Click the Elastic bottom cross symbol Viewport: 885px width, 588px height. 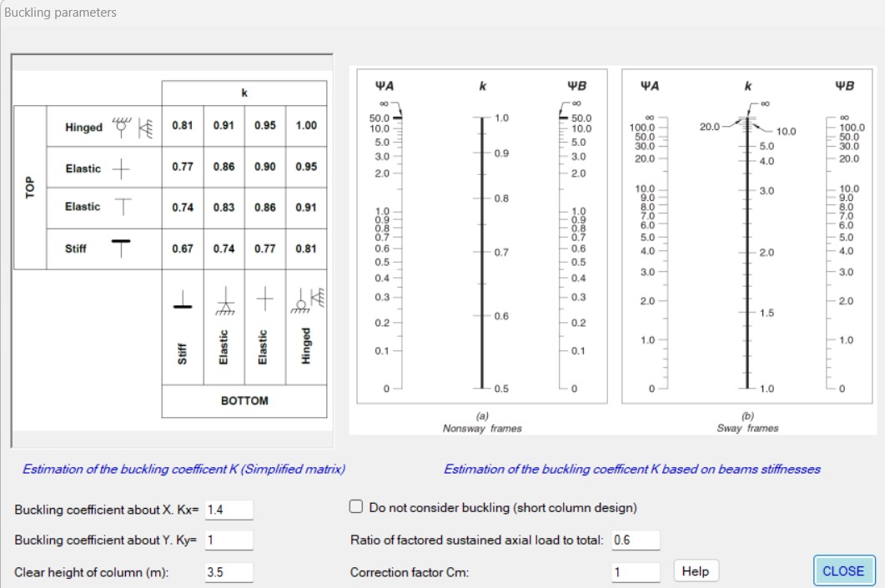coord(264,299)
